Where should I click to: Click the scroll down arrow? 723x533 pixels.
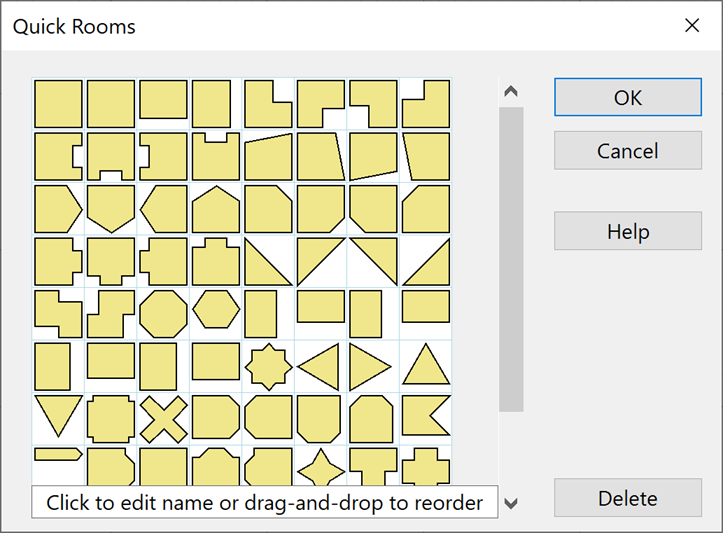click(511, 503)
